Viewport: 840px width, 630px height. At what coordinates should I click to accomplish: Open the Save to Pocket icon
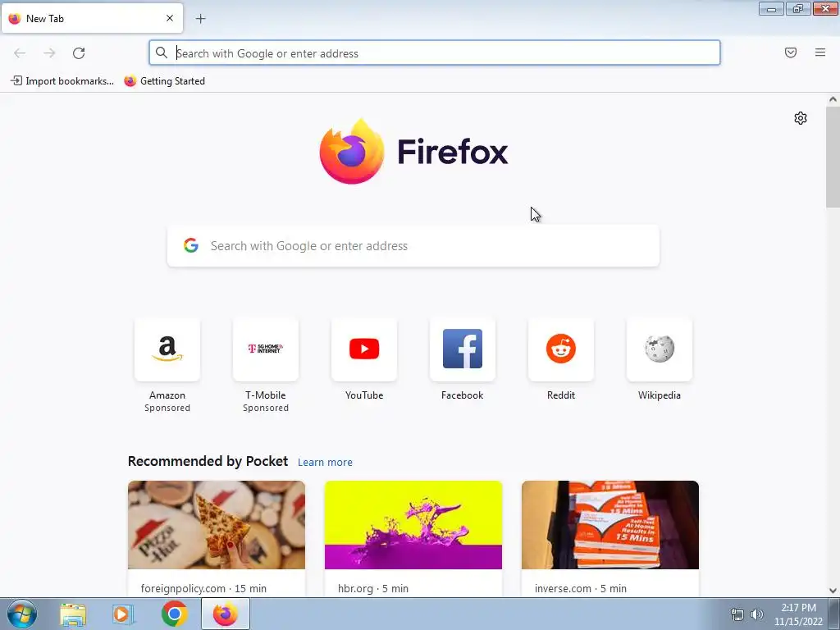click(790, 52)
